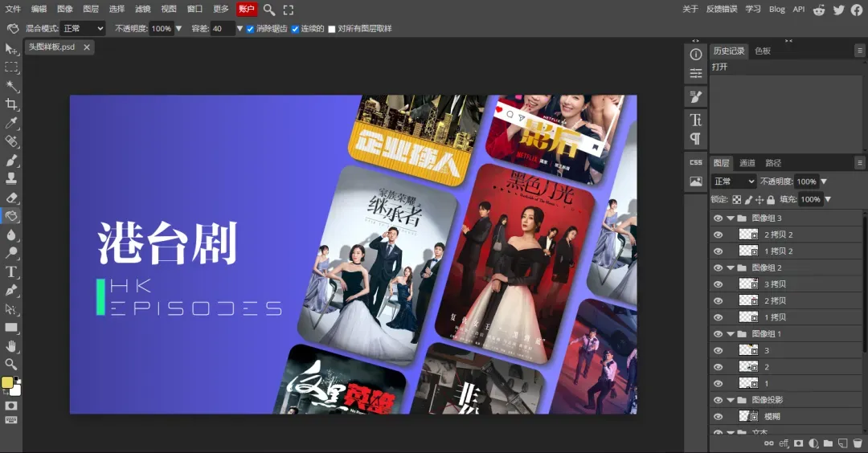
Task: Open the Info panel icon
Action: click(x=696, y=54)
